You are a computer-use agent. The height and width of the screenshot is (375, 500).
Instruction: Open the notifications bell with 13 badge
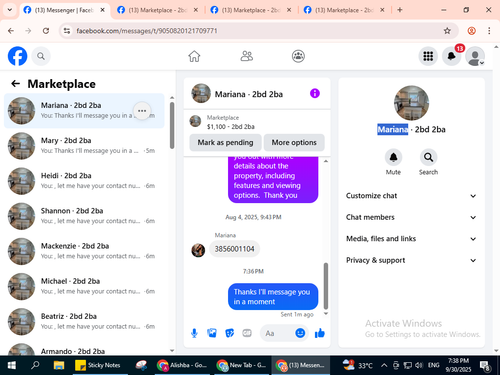click(x=452, y=56)
